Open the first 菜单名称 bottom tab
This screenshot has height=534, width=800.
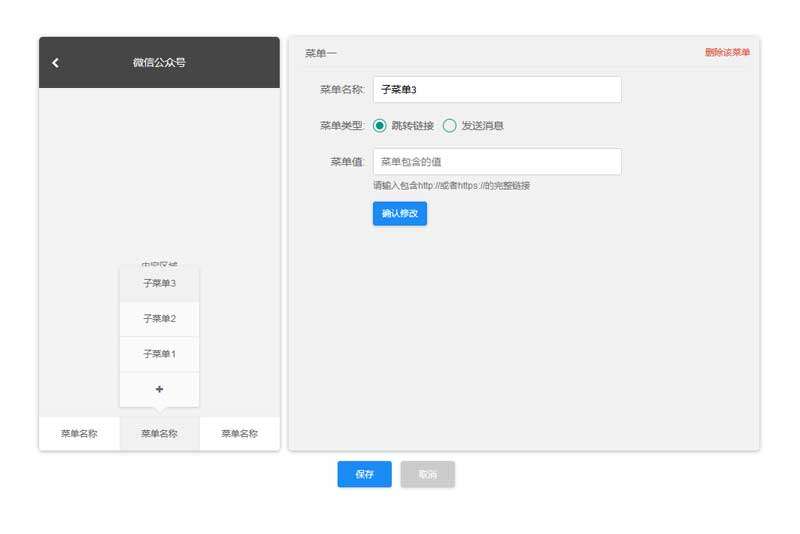(79, 434)
